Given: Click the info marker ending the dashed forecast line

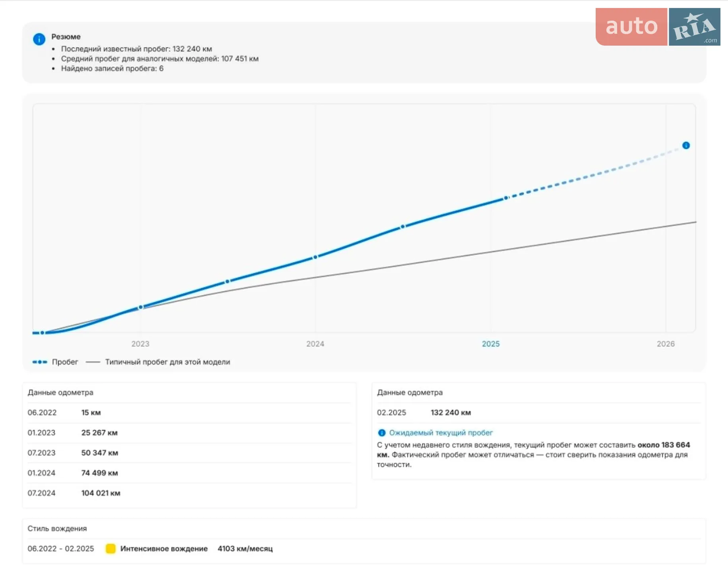Looking at the screenshot, I should click(686, 145).
